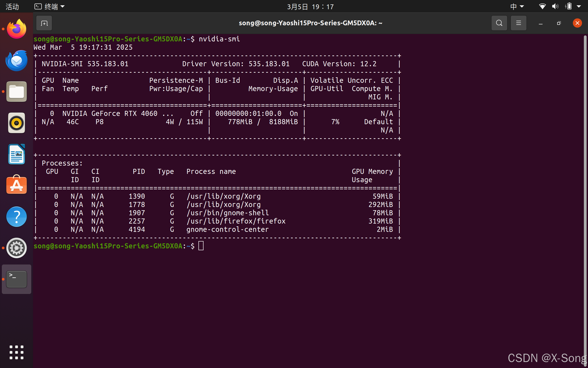Open the 终端 app menu
This screenshot has width=588, height=368.
(x=50, y=7)
